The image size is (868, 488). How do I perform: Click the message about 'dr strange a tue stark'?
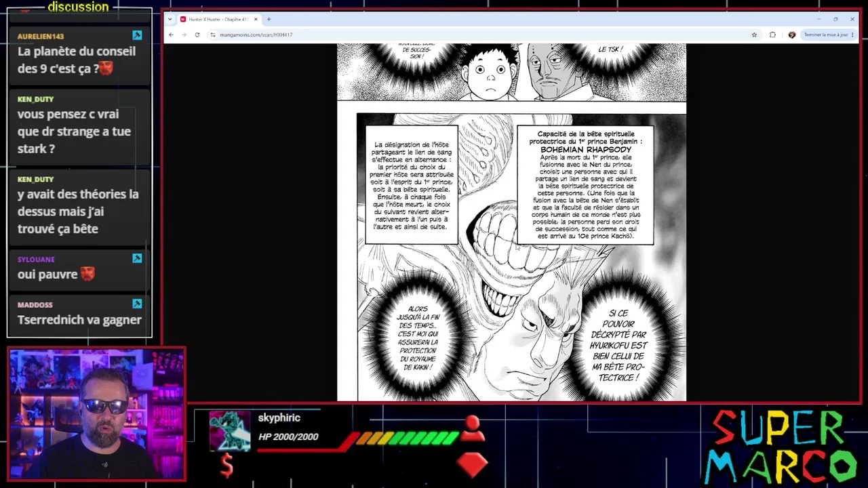tap(74, 131)
